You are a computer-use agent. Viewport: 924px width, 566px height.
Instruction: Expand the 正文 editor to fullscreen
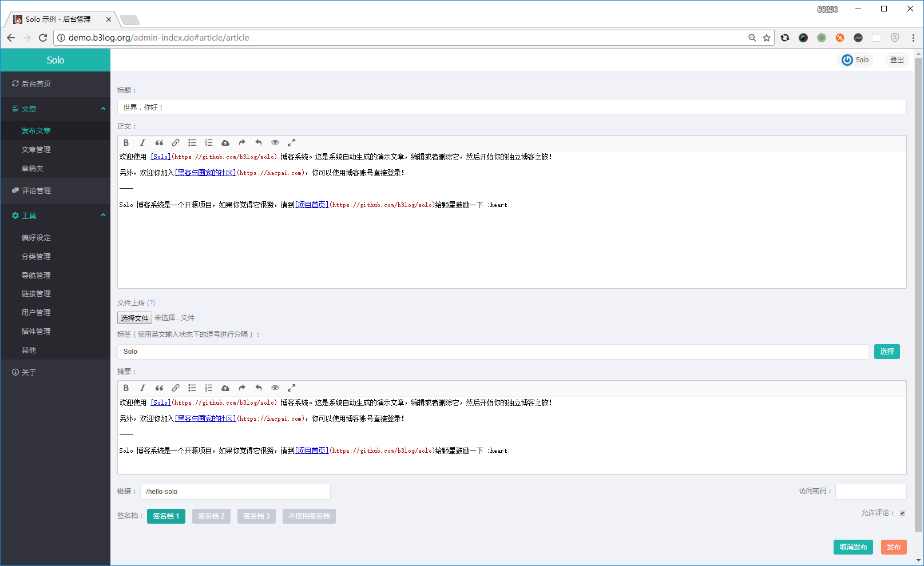coord(291,143)
